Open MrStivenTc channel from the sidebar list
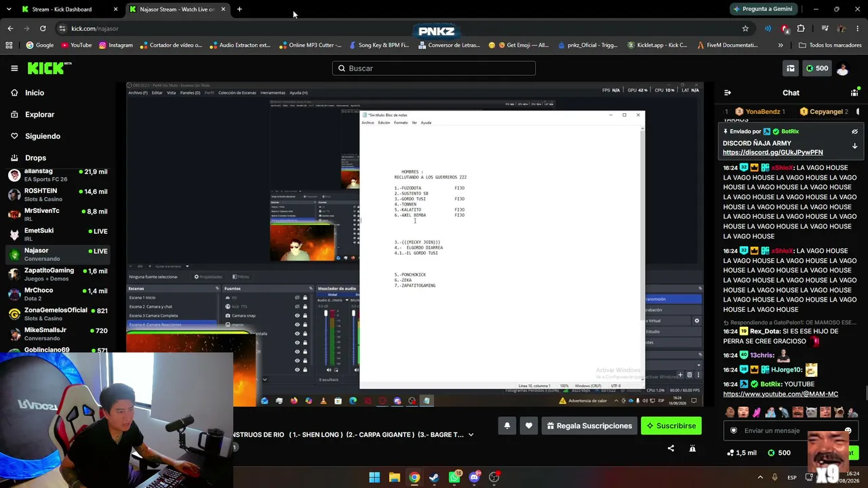This screenshot has width=868, height=488. point(58,215)
